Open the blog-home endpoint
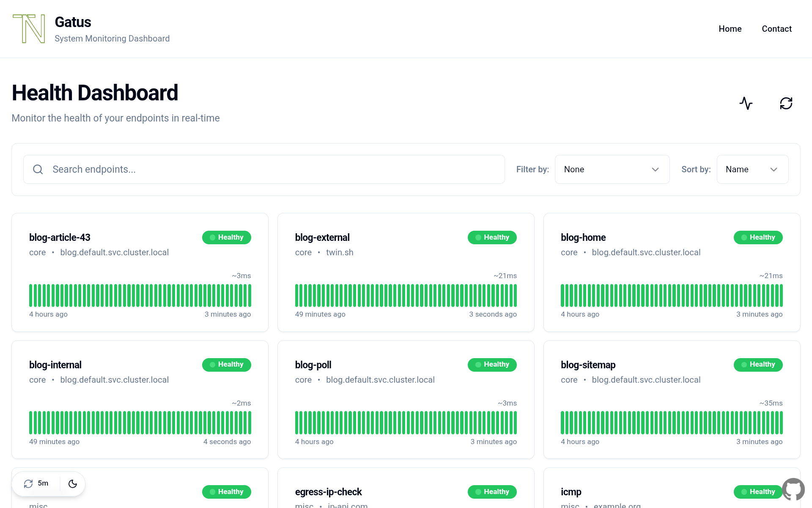This screenshot has height=508, width=812. 583,237
